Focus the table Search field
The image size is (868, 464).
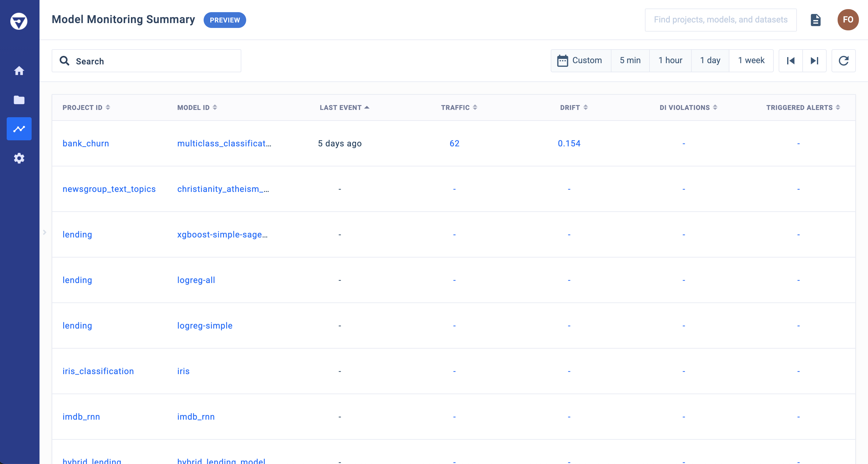146,61
